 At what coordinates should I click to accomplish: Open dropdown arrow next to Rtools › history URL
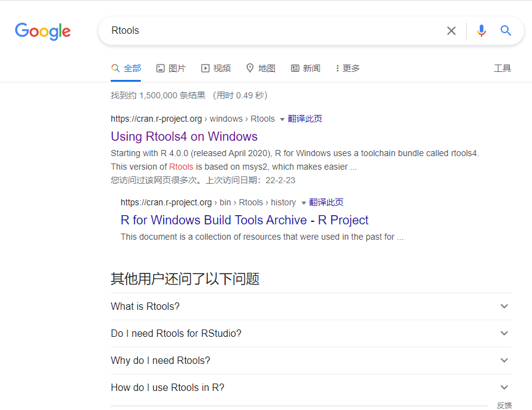click(303, 203)
